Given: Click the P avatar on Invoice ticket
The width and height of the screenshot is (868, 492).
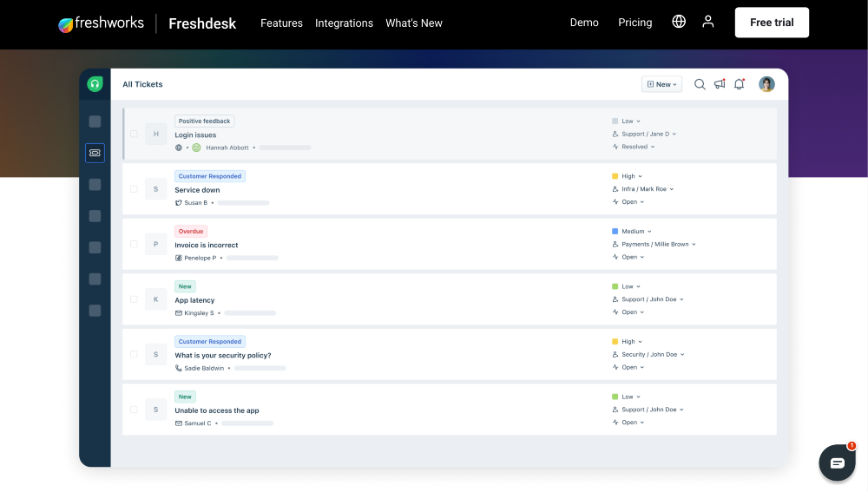Looking at the screenshot, I should point(155,244).
